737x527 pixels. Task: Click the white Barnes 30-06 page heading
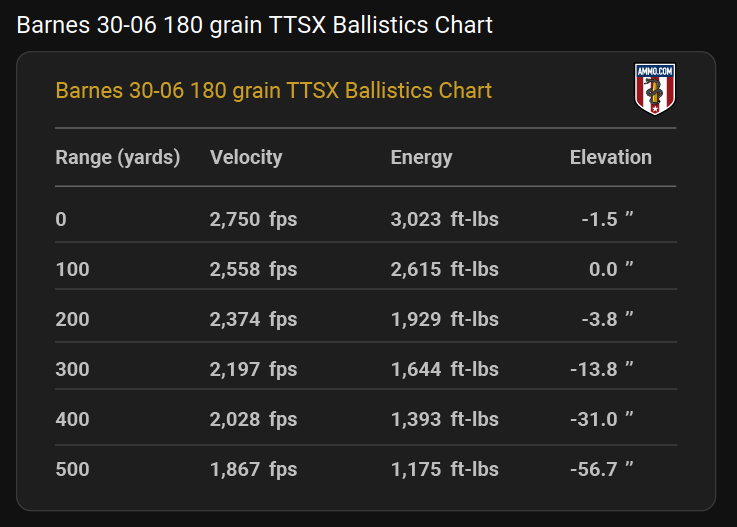[254, 25]
